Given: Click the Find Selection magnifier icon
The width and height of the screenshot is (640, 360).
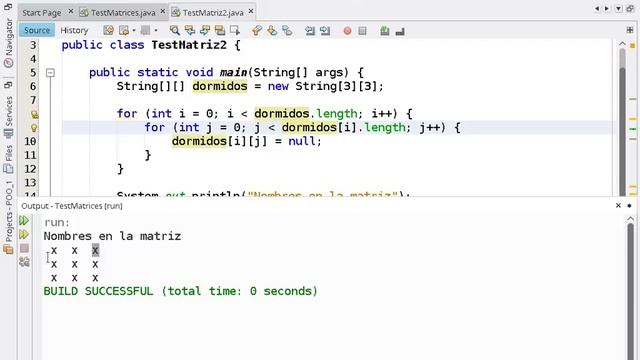Looking at the screenshot, I should 175,30.
